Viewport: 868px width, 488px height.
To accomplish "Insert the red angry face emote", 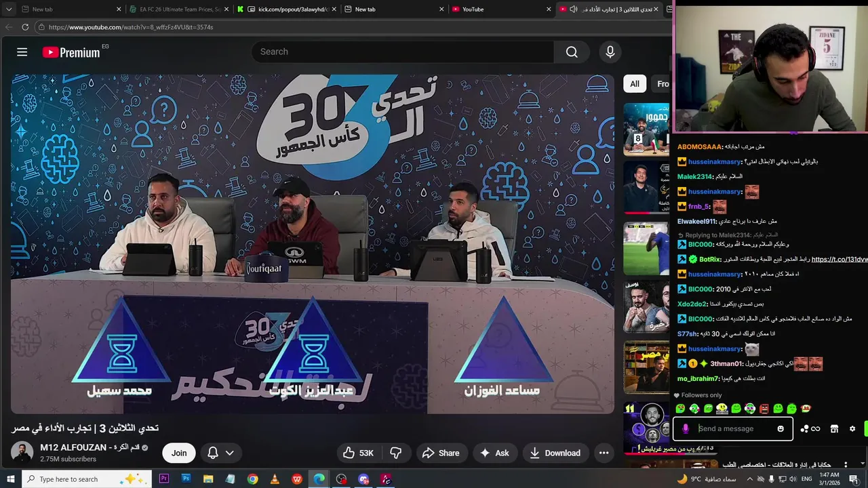I will [764, 409].
